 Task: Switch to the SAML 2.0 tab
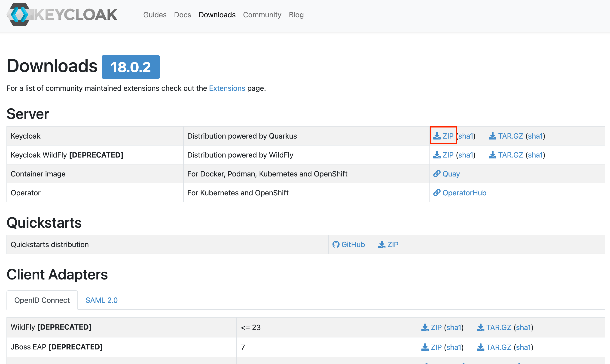tap(101, 300)
